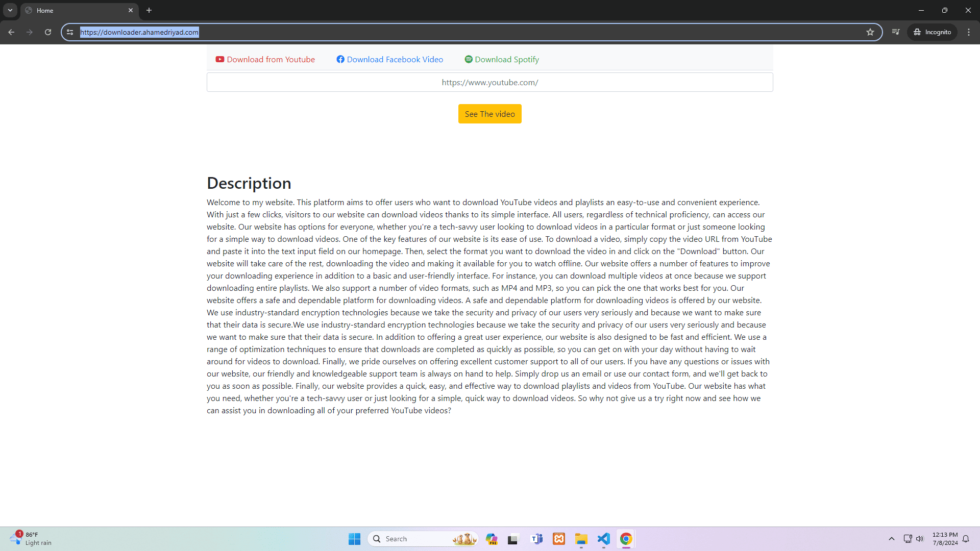Open the Download Spotify tab

(x=501, y=60)
